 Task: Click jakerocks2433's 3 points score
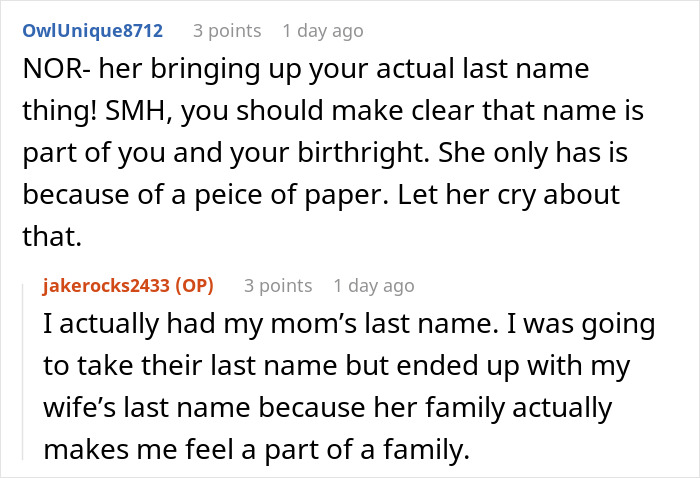click(x=278, y=286)
